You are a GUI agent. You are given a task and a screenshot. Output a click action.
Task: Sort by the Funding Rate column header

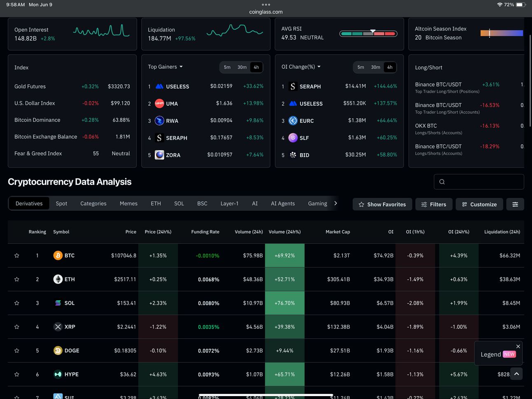[x=205, y=232]
